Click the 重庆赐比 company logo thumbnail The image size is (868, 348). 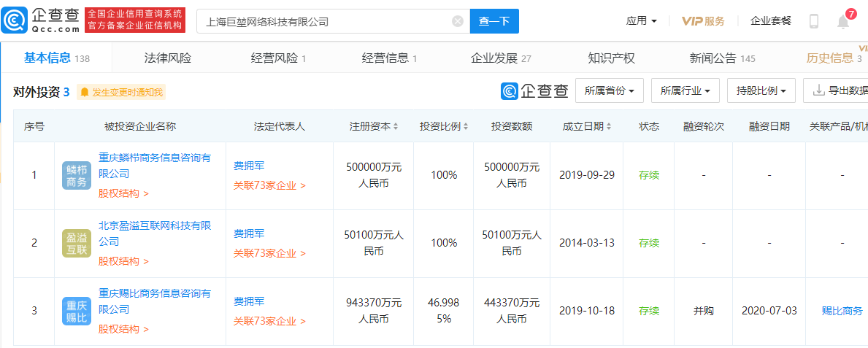[77, 310]
